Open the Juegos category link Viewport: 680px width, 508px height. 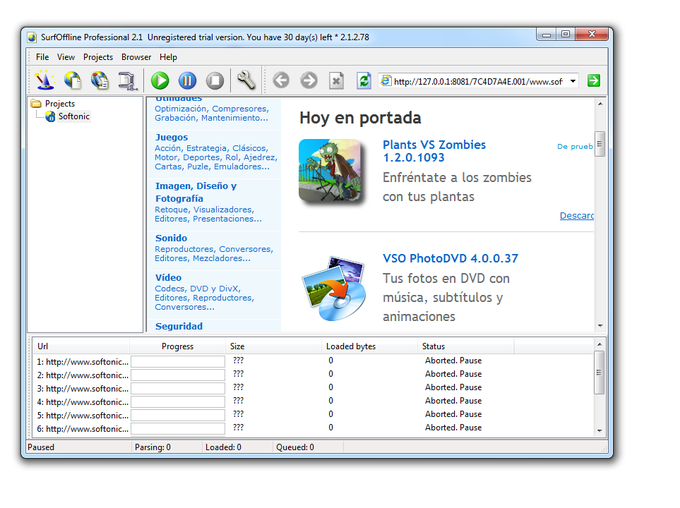tap(172, 138)
